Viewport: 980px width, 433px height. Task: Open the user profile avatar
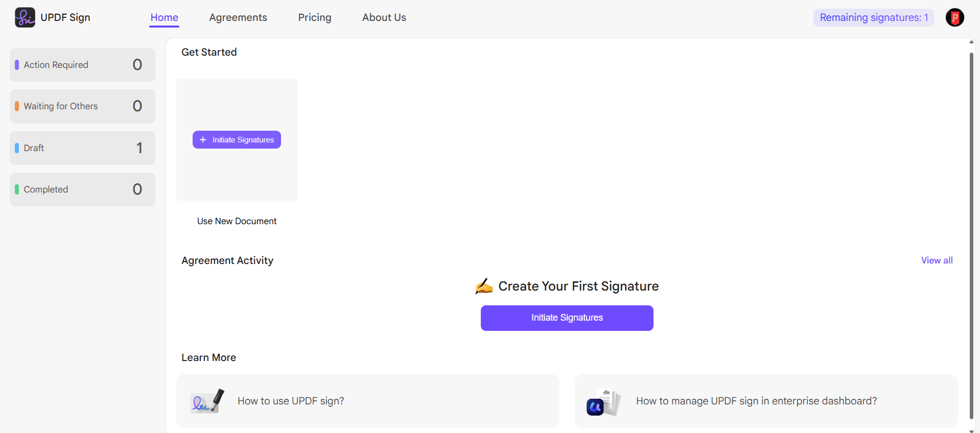pyautogui.click(x=954, y=17)
